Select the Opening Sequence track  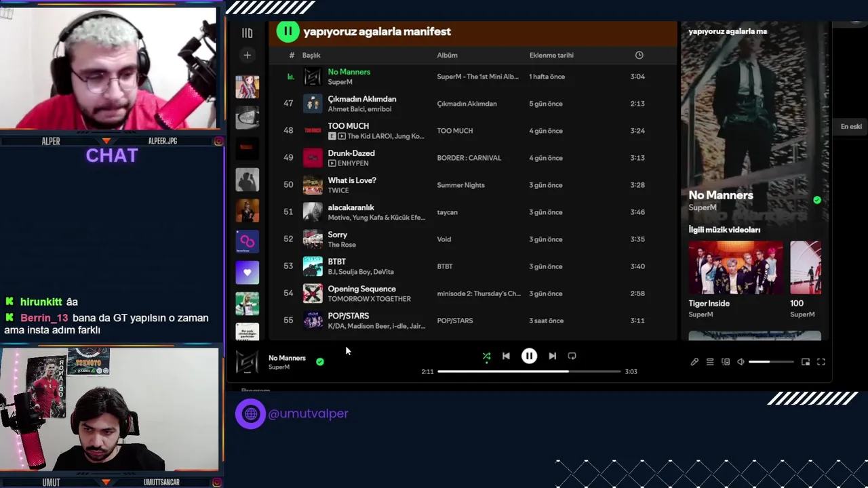point(473,293)
